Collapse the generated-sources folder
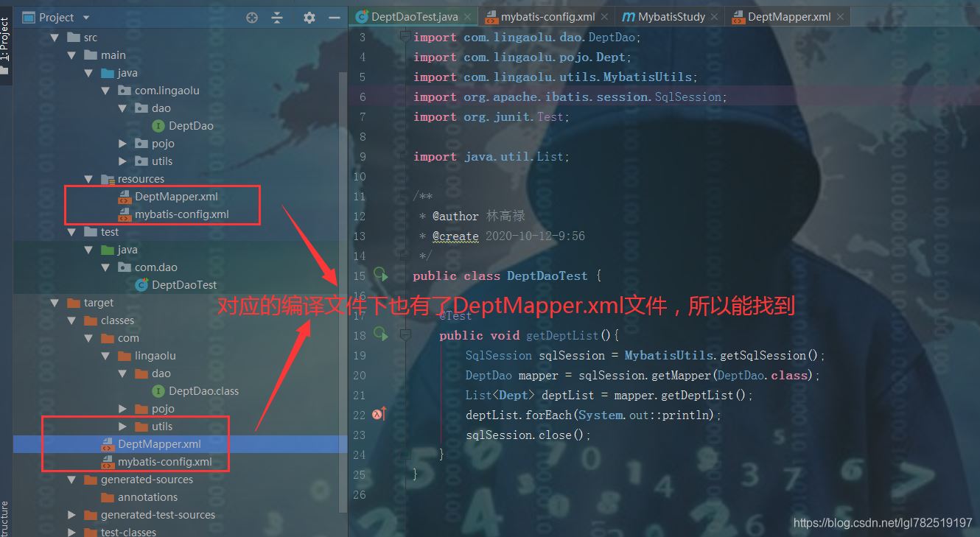 click(x=71, y=480)
